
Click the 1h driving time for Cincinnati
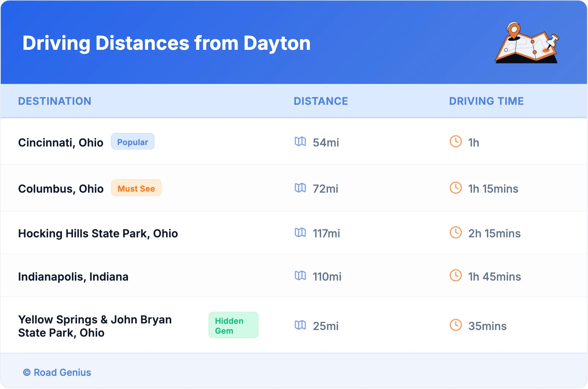(x=474, y=142)
